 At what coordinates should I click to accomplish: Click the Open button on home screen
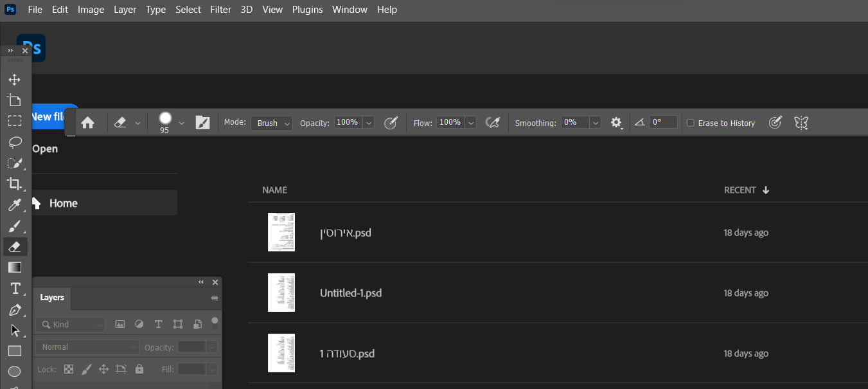(45, 149)
